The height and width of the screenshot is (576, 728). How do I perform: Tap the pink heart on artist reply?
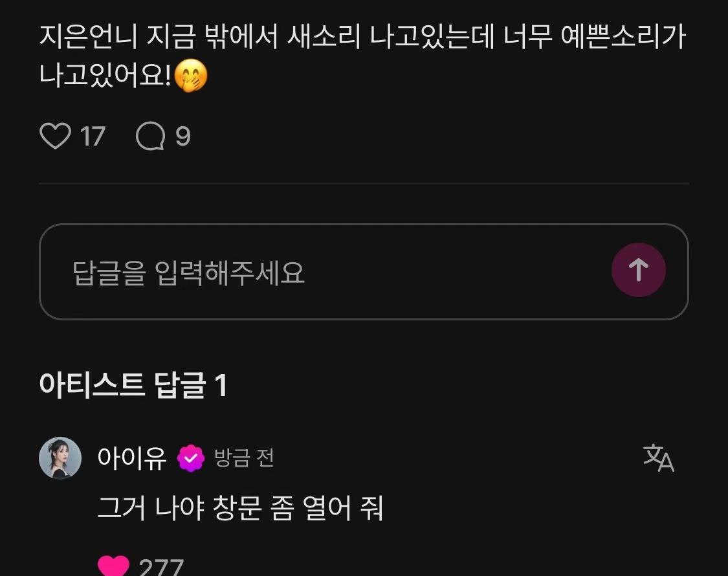pyautogui.click(x=113, y=566)
